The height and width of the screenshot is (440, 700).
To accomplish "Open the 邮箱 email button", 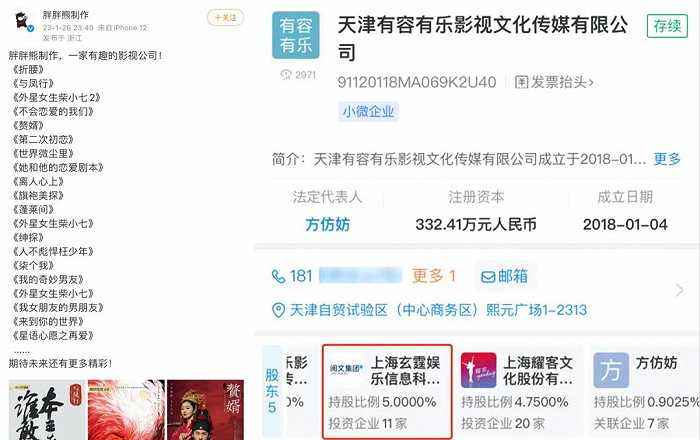I will point(504,276).
